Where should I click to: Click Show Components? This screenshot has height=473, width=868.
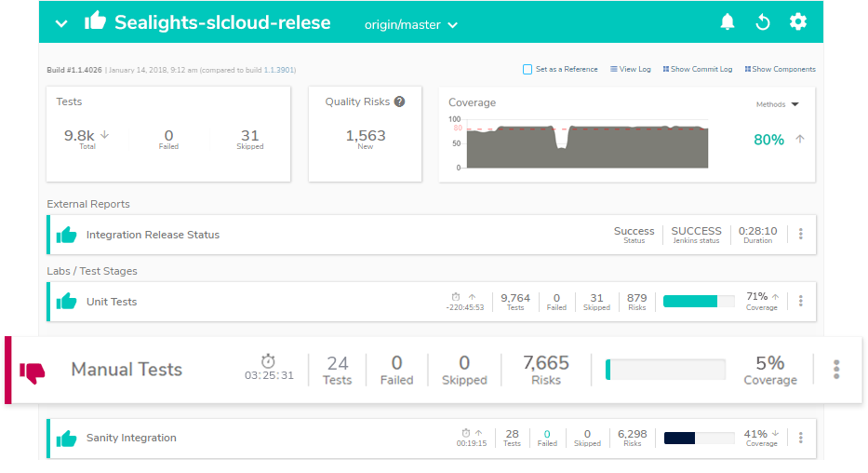[780, 69]
